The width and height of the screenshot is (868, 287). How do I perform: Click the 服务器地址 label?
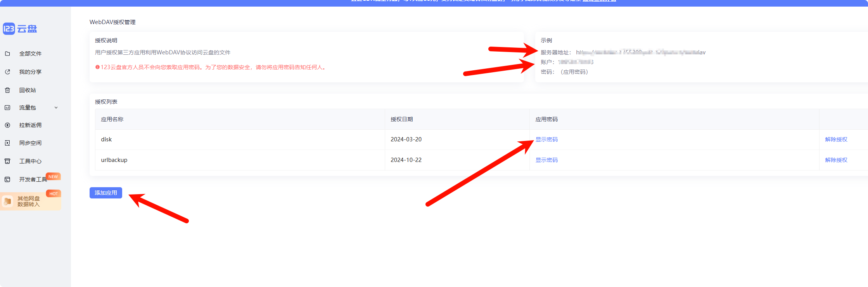tap(556, 52)
